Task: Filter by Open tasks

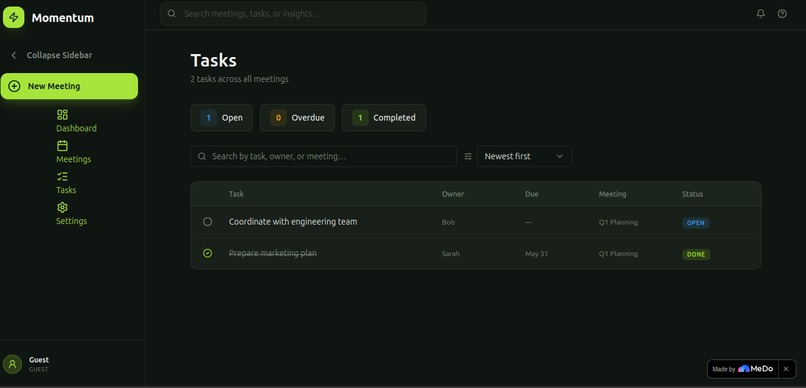Action: click(222, 118)
